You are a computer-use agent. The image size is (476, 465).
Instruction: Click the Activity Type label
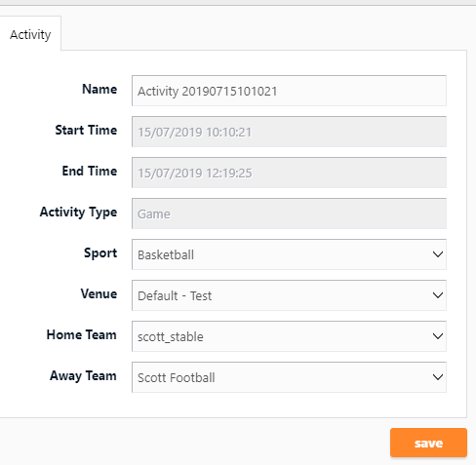tap(78, 213)
